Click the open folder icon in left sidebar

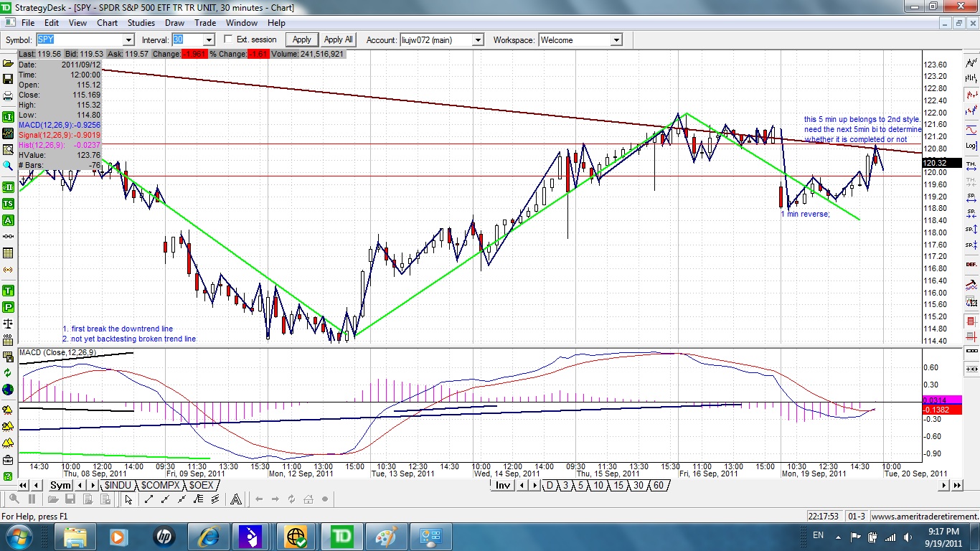[8, 62]
